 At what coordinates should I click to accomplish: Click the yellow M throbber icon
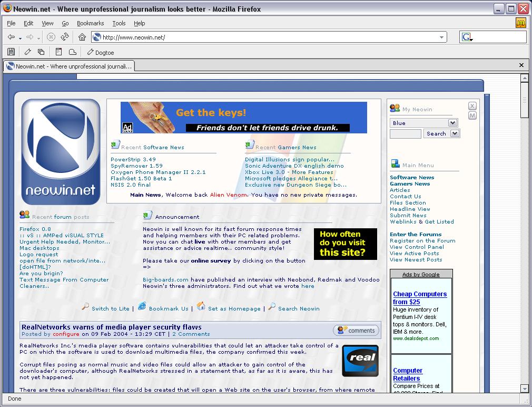520,23
